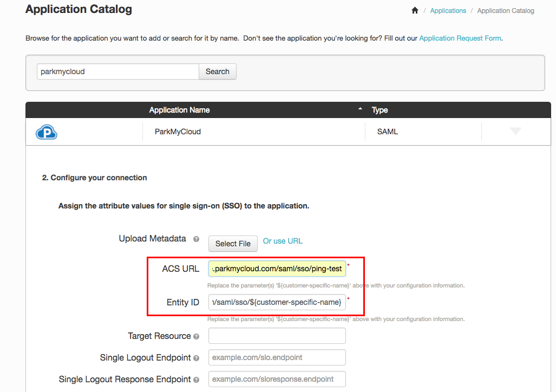Click the ParkMyCloud cloud logo
Viewport: 556px width, 392px height.
tap(47, 132)
